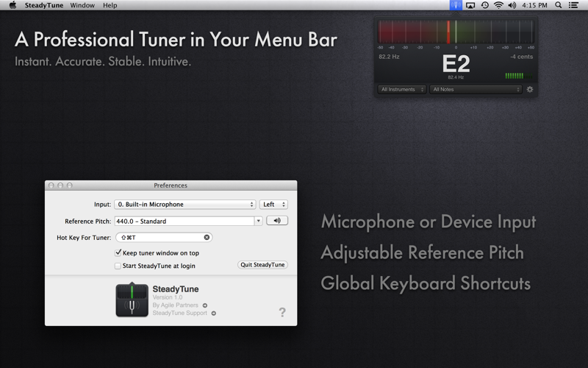This screenshot has width=588, height=368.
Task: Clear the hot key field with X icon
Action: [x=207, y=237]
